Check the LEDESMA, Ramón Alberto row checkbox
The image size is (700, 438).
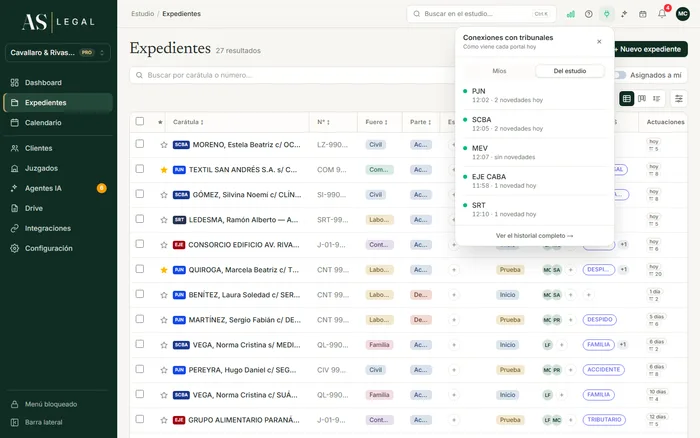tap(140, 219)
